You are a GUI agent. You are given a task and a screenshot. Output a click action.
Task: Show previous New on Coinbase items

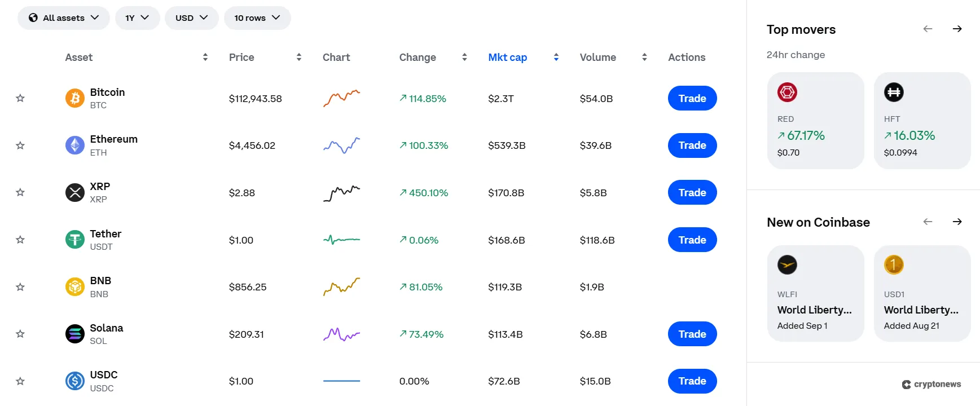(928, 222)
